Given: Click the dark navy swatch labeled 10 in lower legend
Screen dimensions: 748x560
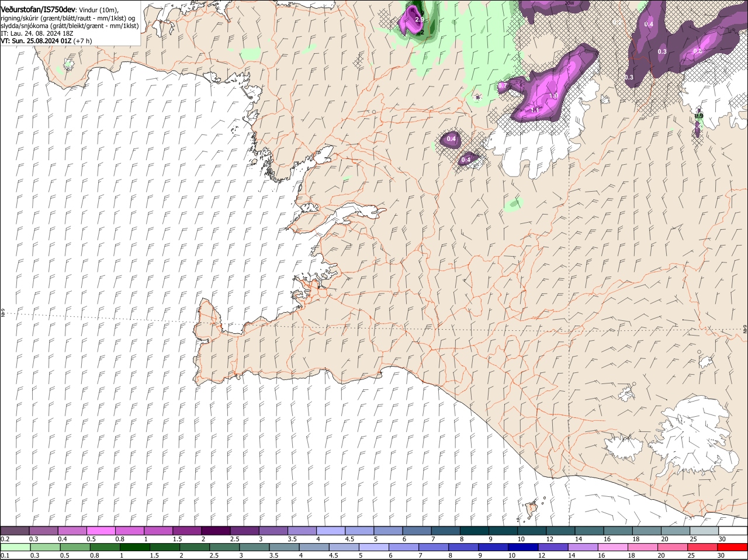Looking at the screenshot, I should (524, 547).
